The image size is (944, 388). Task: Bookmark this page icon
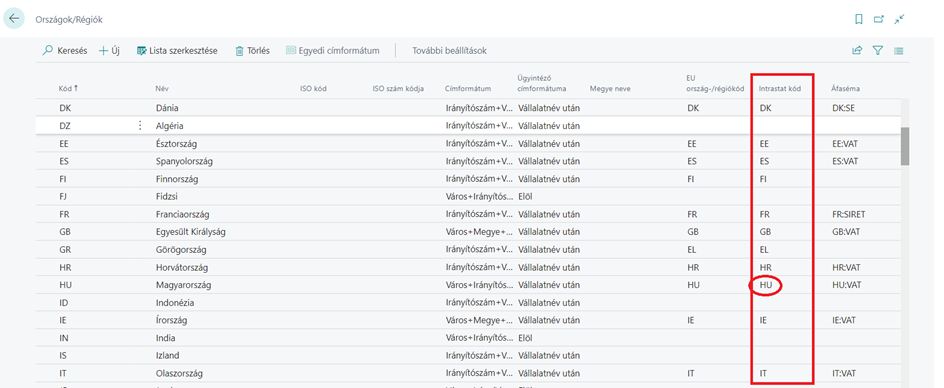(859, 19)
